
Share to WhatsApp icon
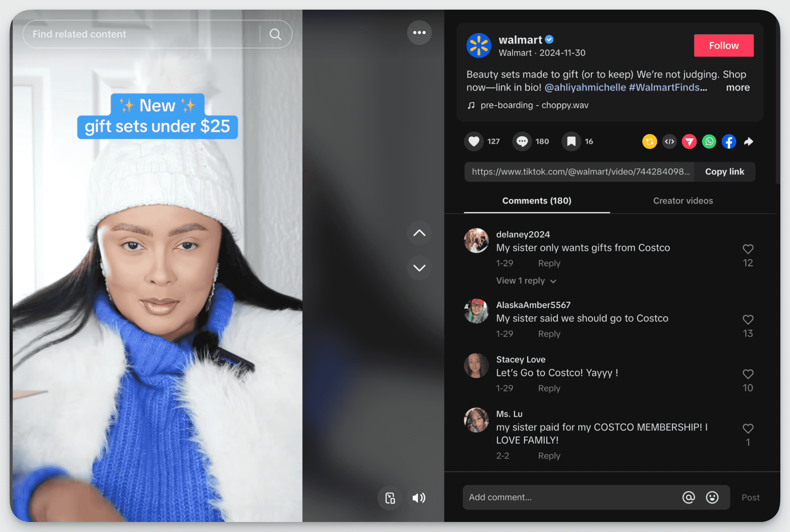709,141
